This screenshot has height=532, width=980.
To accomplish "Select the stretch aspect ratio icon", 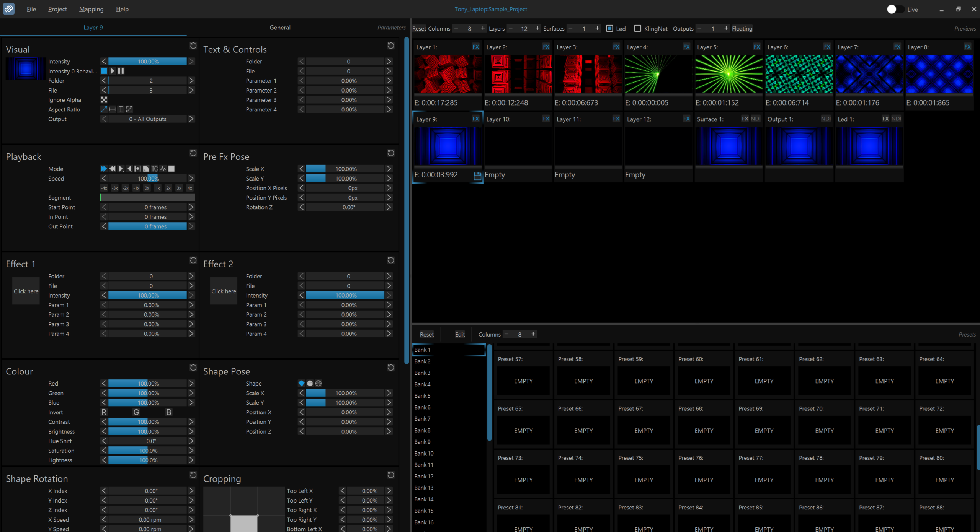I will [x=129, y=109].
